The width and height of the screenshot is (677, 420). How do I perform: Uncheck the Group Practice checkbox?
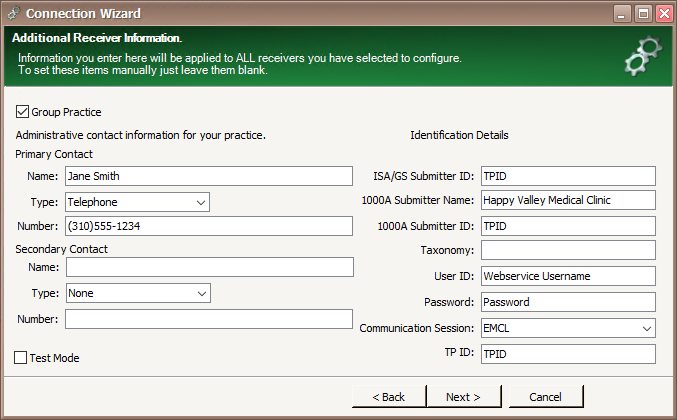(22, 112)
